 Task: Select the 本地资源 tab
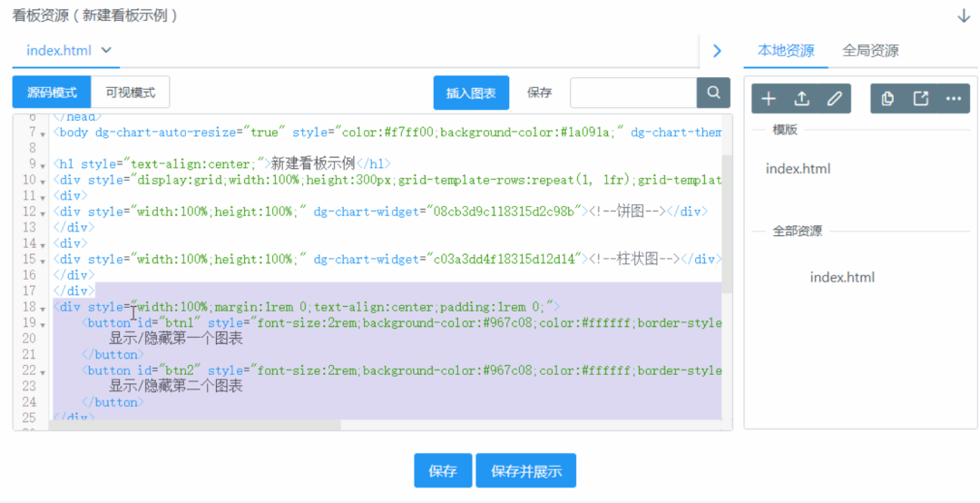pyautogui.click(x=786, y=51)
